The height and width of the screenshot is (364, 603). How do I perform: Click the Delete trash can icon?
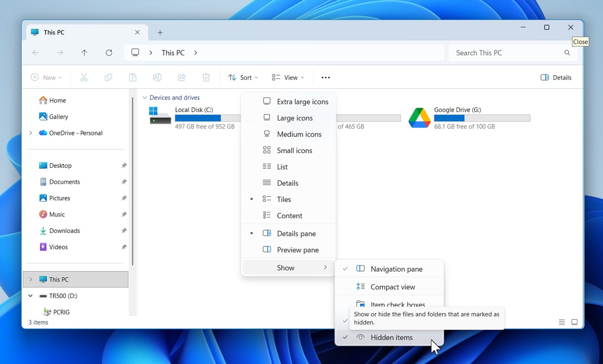click(x=206, y=78)
